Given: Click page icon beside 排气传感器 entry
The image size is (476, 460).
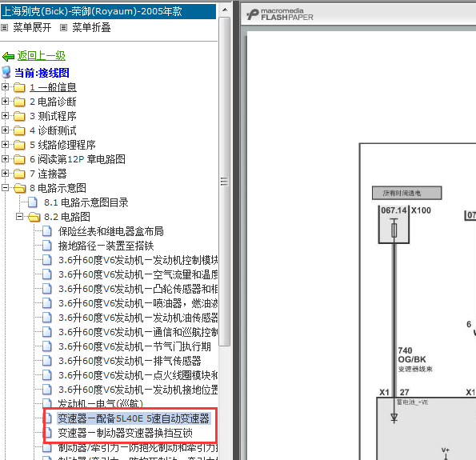Looking at the screenshot, I should [x=47, y=362].
